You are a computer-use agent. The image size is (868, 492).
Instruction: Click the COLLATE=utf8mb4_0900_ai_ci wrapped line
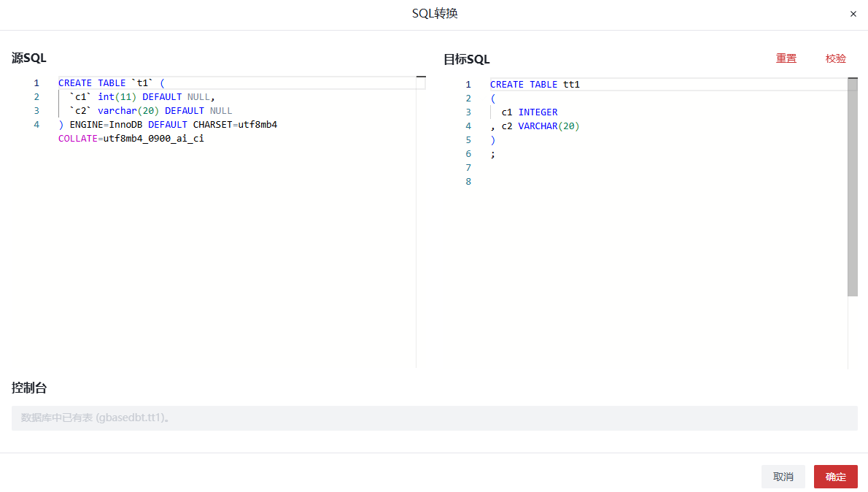point(131,139)
